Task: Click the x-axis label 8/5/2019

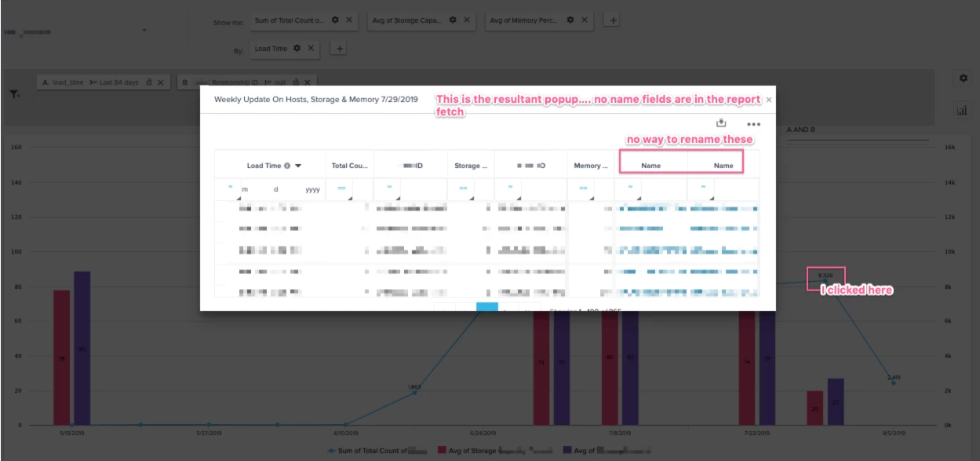Action: coord(893,433)
